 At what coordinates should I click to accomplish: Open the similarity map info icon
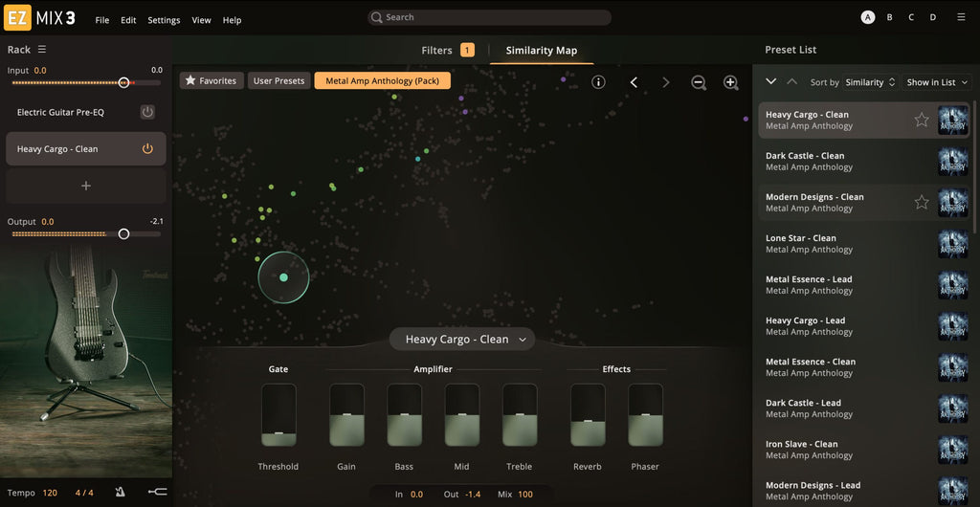coord(598,82)
